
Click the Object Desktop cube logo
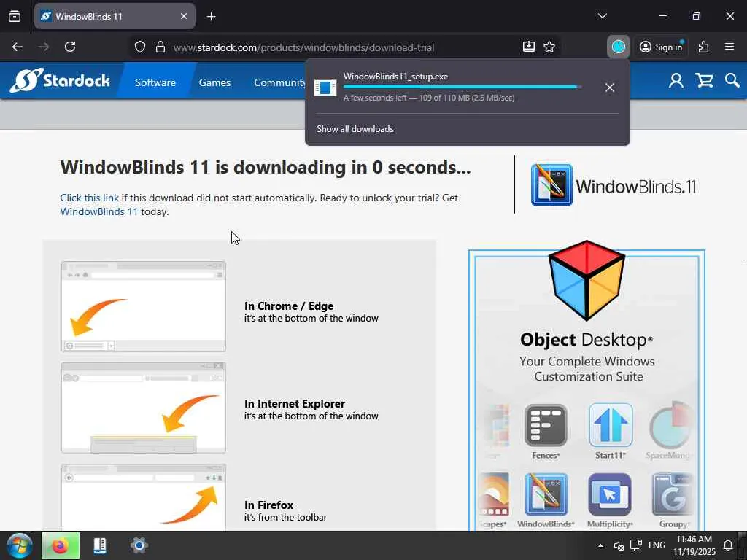(x=587, y=281)
